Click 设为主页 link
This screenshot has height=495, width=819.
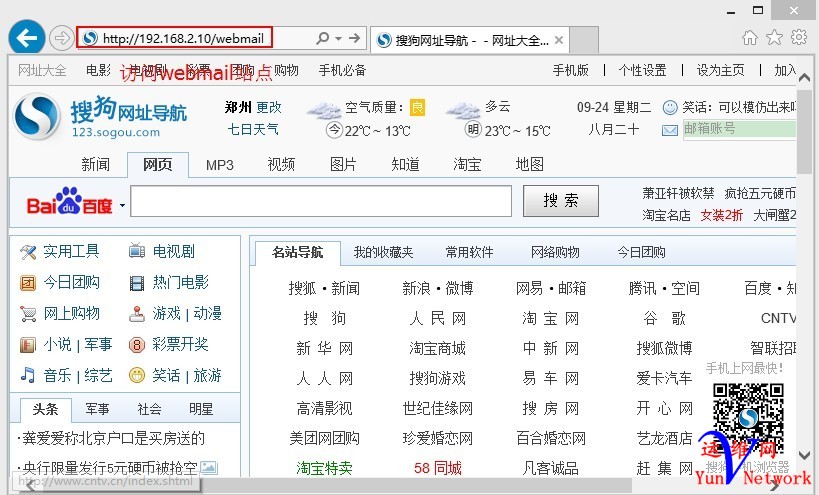tap(721, 70)
